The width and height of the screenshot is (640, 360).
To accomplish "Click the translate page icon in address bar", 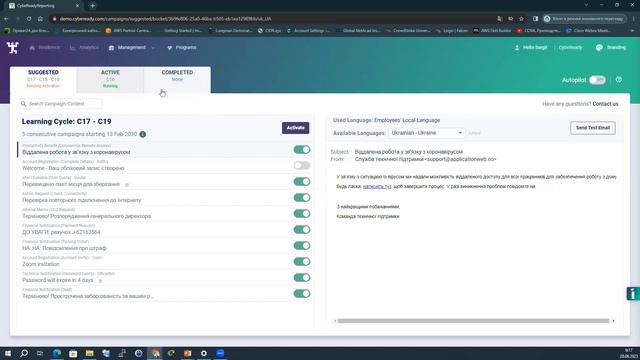I will click(x=500, y=19).
